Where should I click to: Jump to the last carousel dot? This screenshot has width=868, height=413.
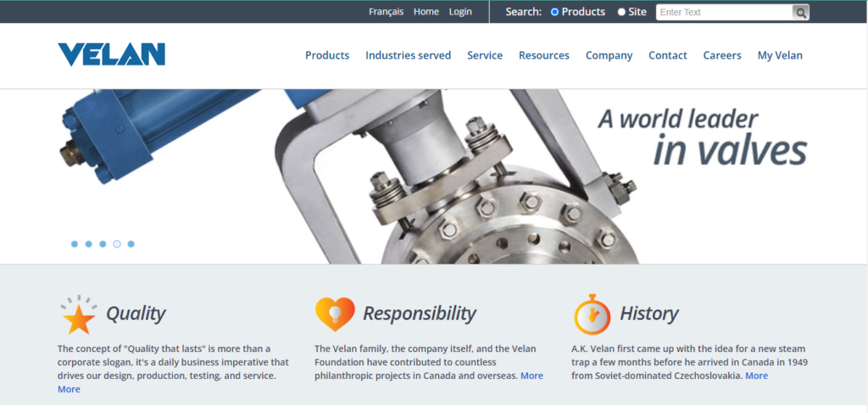click(x=131, y=244)
